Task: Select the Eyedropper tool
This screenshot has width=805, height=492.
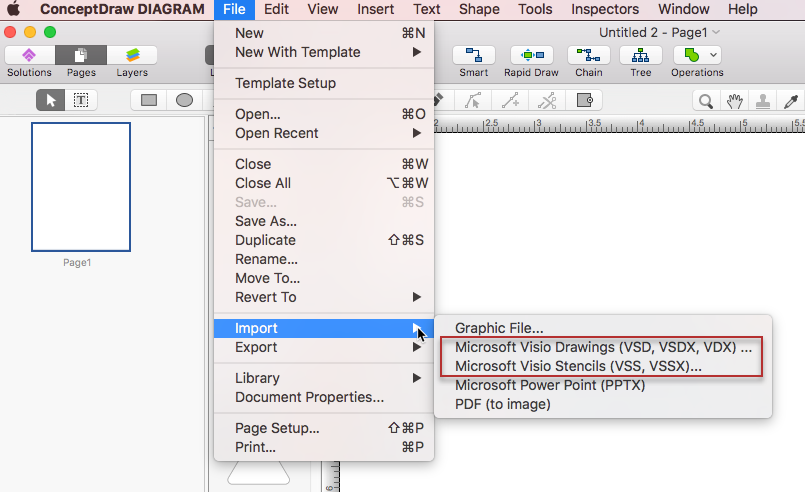Action: point(791,101)
